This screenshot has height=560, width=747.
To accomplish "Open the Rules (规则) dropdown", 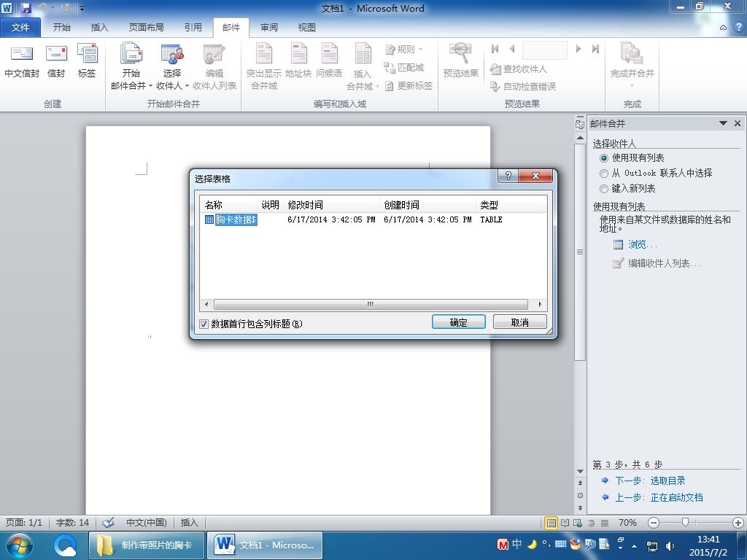I will (404, 49).
